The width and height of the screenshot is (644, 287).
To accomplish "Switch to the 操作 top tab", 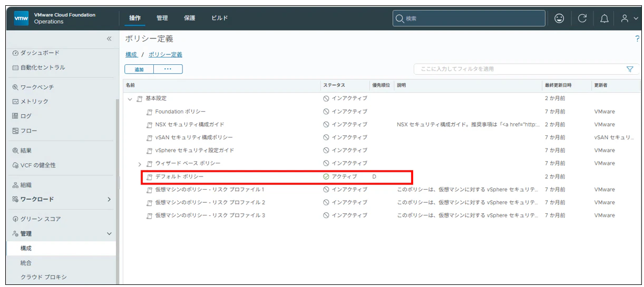I will (135, 18).
